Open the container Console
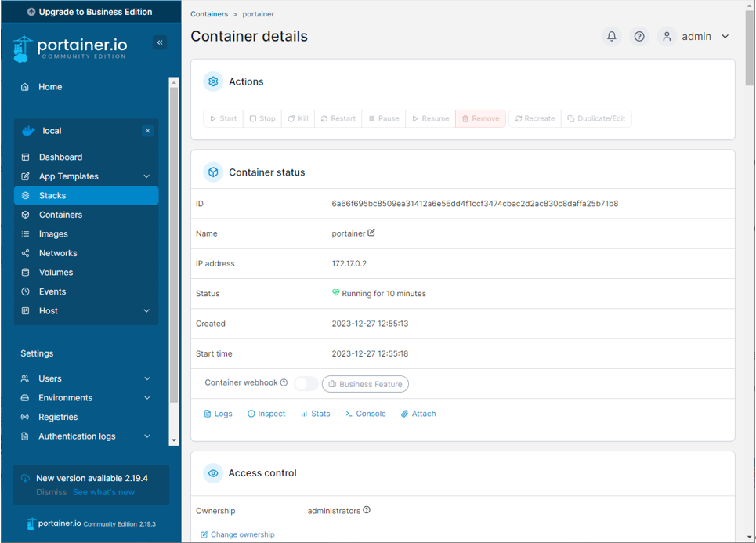The height and width of the screenshot is (543, 756). [365, 413]
